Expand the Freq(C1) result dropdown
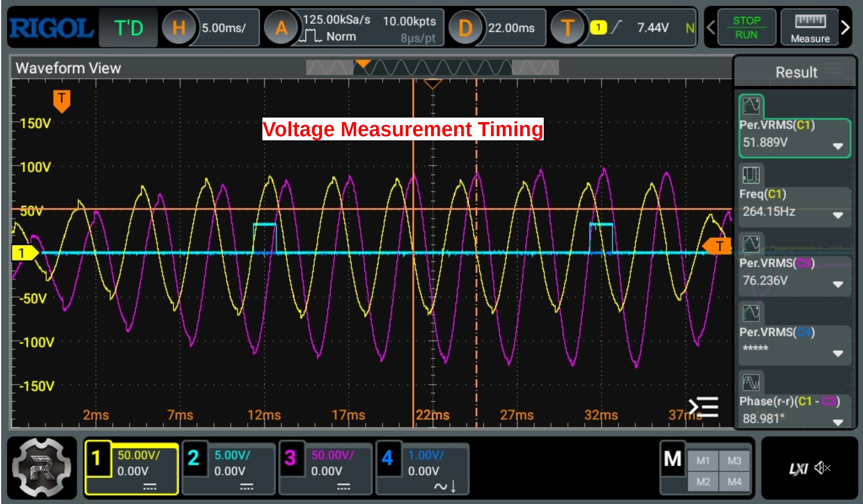The image size is (863, 504). tap(838, 215)
